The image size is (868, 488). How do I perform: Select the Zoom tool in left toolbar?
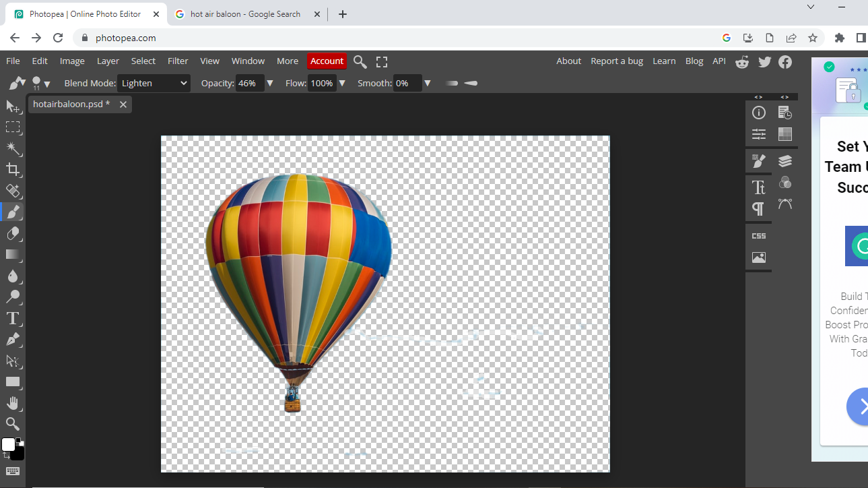[13, 424]
